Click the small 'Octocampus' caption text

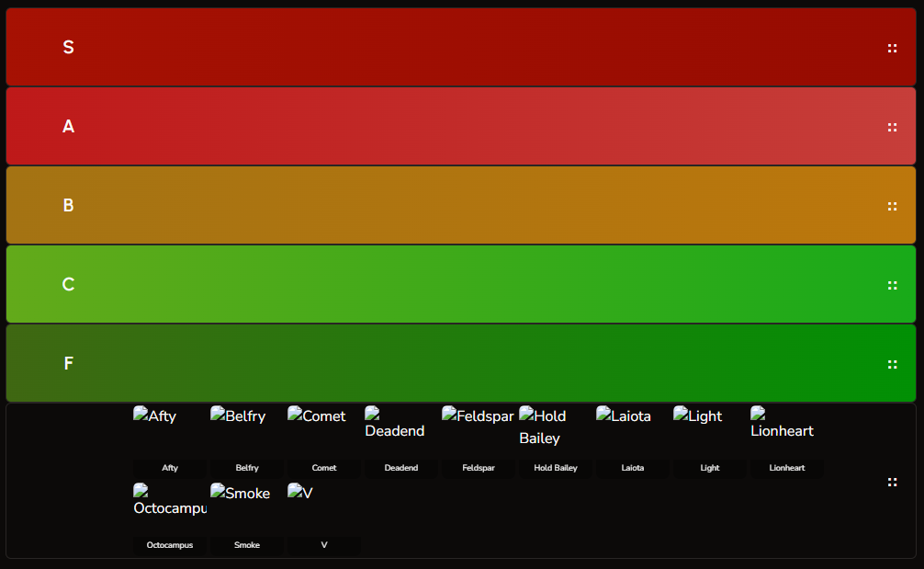(170, 545)
